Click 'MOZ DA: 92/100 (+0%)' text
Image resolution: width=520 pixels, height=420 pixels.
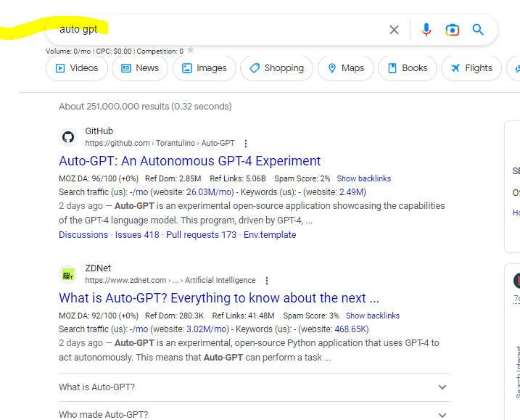coord(99,316)
